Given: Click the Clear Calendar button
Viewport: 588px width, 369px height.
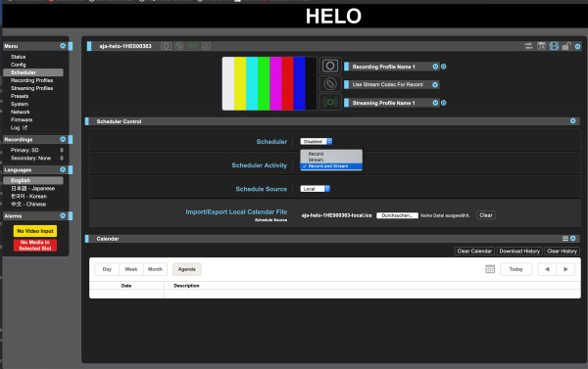Looking at the screenshot, I should click(x=474, y=251).
